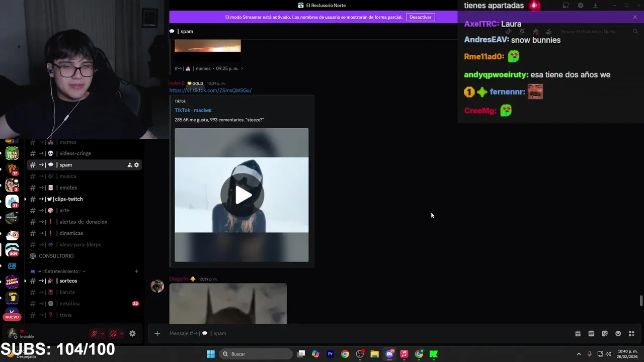644x362 pixels.
Task: Open microphone options dropdown arrow
Action: point(103,333)
